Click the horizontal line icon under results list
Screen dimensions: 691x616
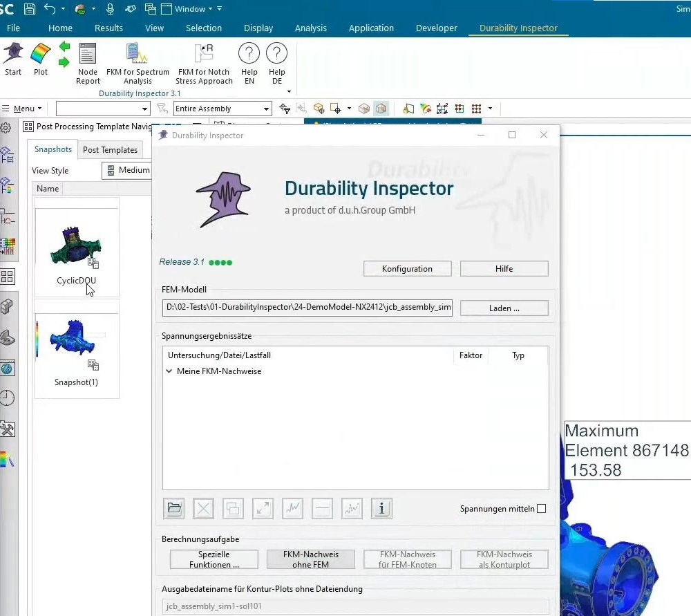tap(322, 509)
